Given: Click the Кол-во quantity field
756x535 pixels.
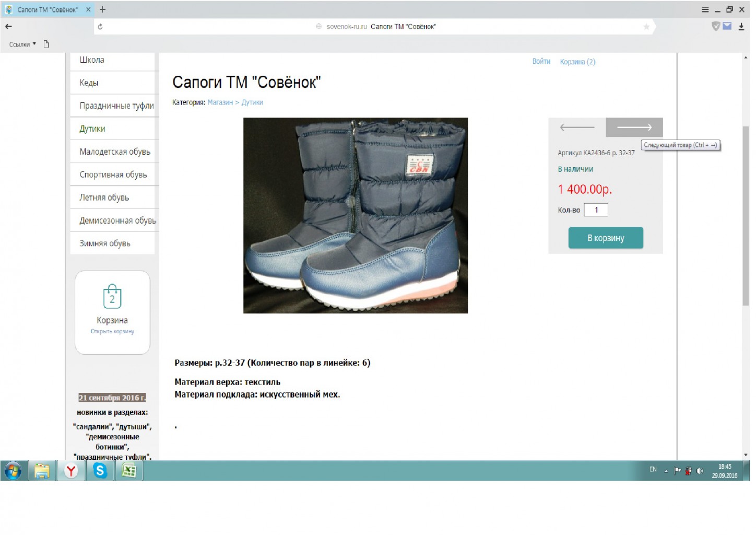Looking at the screenshot, I should pyautogui.click(x=596, y=210).
